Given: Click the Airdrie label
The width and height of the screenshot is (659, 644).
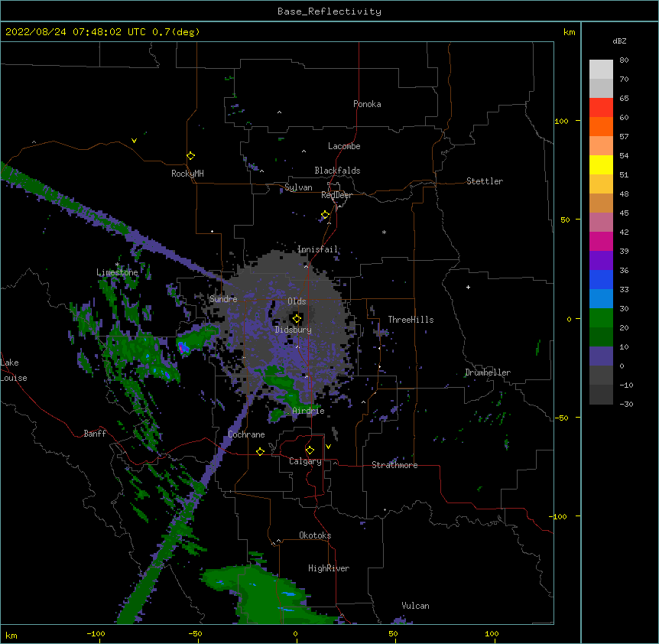Looking at the screenshot, I should pyautogui.click(x=309, y=411).
